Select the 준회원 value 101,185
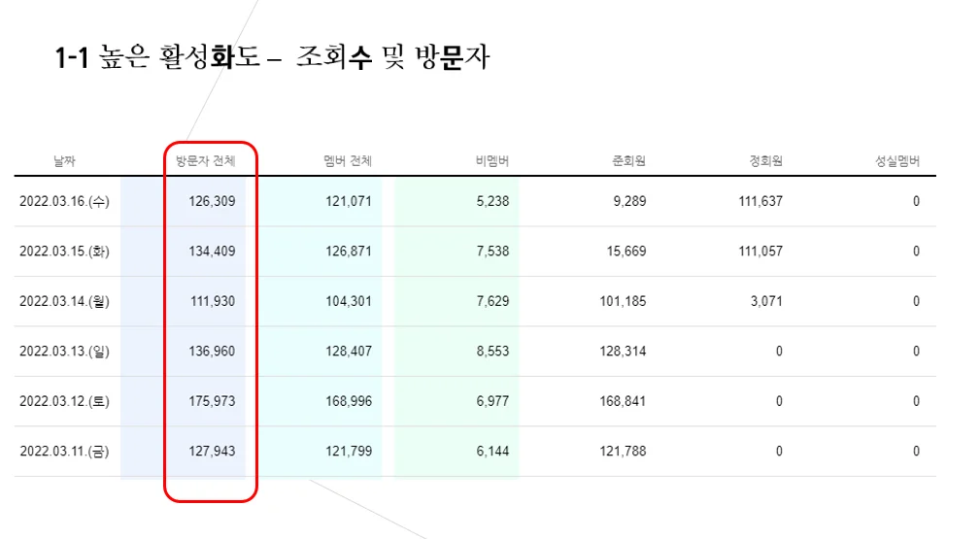 (x=623, y=301)
